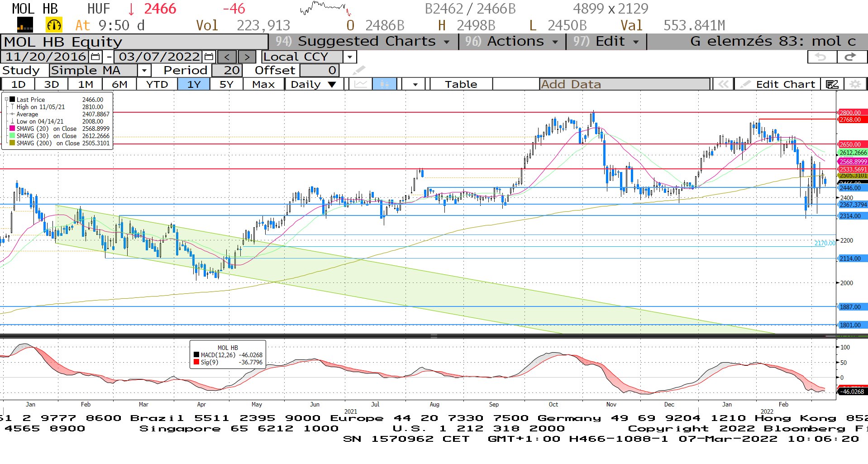
Task: Expand the chart type options dropdown arrow
Action: point(415,84)
